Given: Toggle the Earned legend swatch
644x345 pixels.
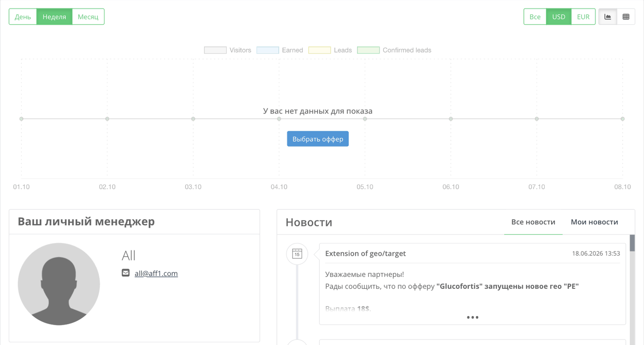Looking at the screenshot, I should [x=268, y=50].
